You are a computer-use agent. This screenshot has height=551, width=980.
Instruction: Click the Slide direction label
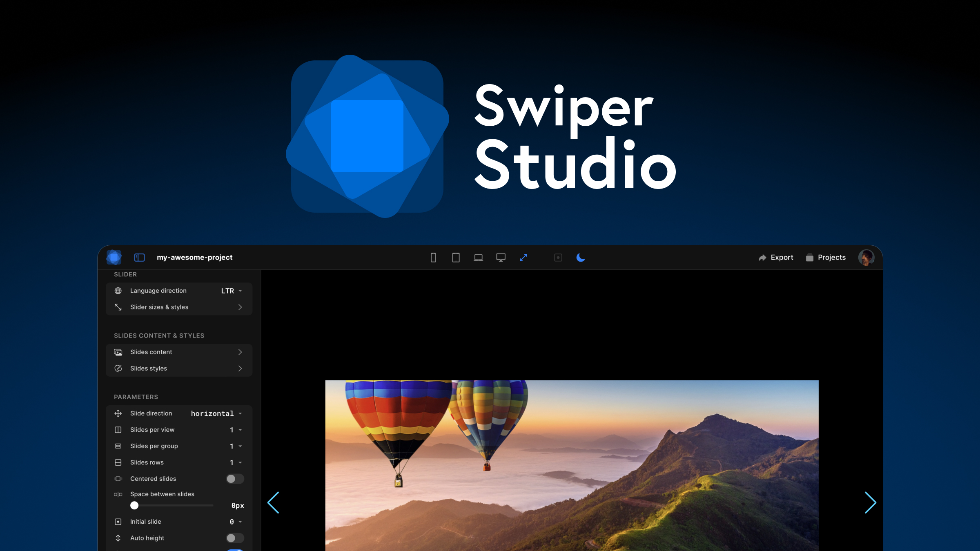[151, 413]
